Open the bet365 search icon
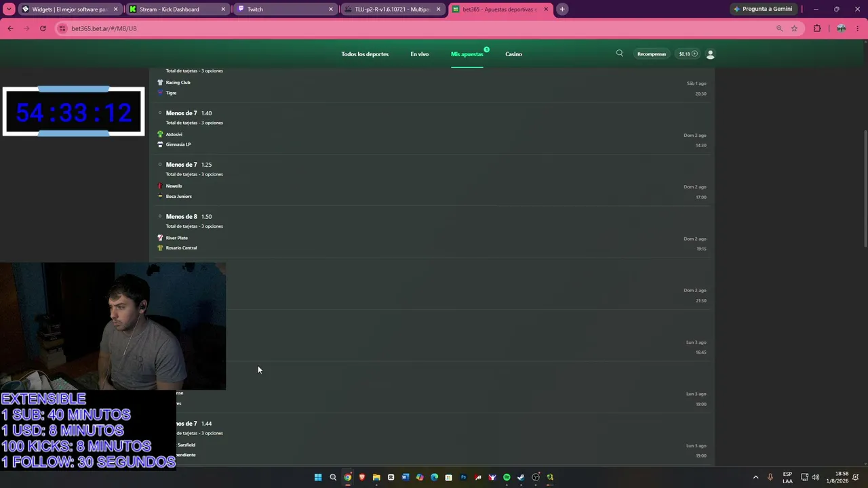The width and height of the screenshot is (868, 488). (x=619, y=54)
